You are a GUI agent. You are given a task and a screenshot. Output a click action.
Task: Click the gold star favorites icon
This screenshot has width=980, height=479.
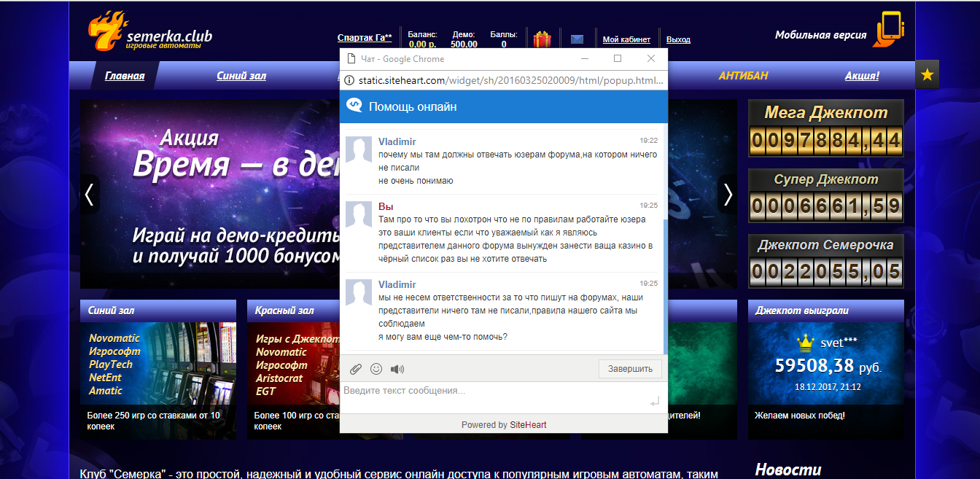[x=927, y=74]
